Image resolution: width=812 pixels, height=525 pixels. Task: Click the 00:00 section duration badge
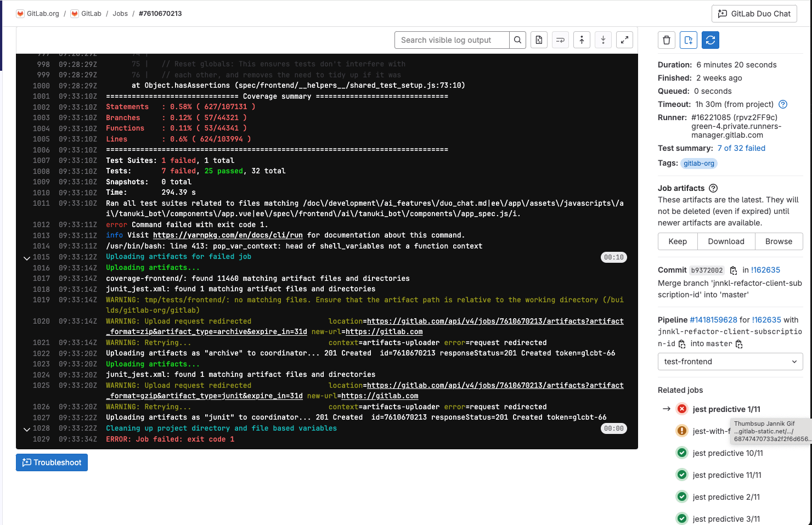click(x=614, y=428)
